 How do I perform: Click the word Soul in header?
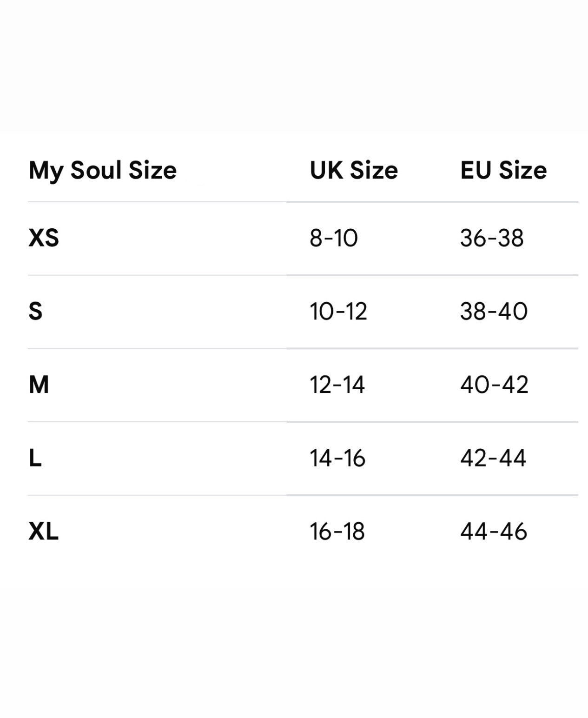pos(96,170)
